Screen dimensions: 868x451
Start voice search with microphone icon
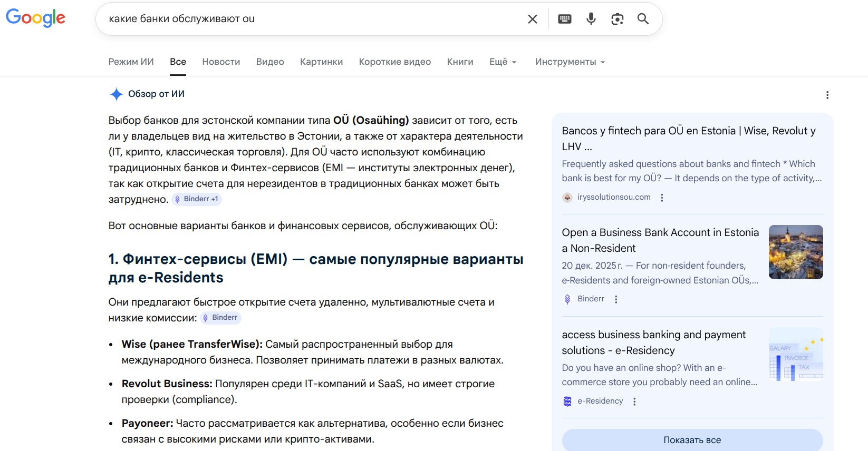(x=591, y=19)
